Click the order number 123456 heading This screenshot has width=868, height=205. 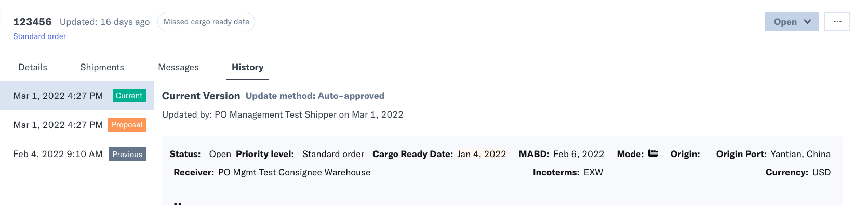(32, 22)
